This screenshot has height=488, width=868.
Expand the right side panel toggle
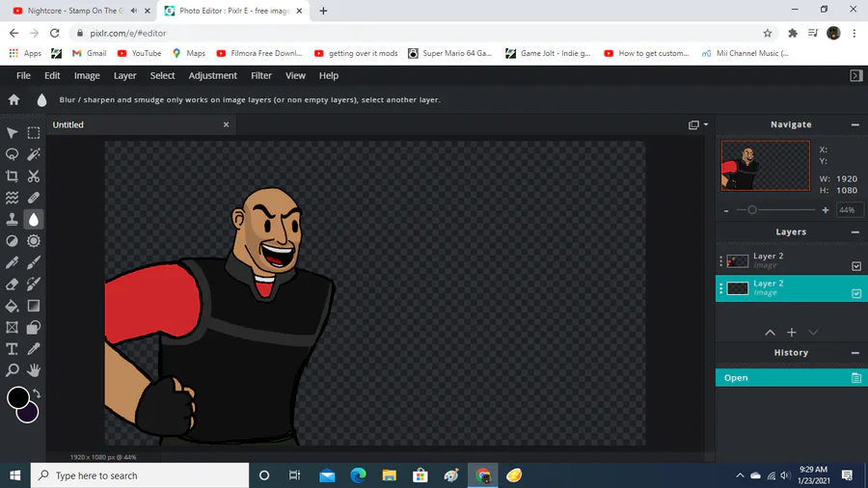coord(855,76)
